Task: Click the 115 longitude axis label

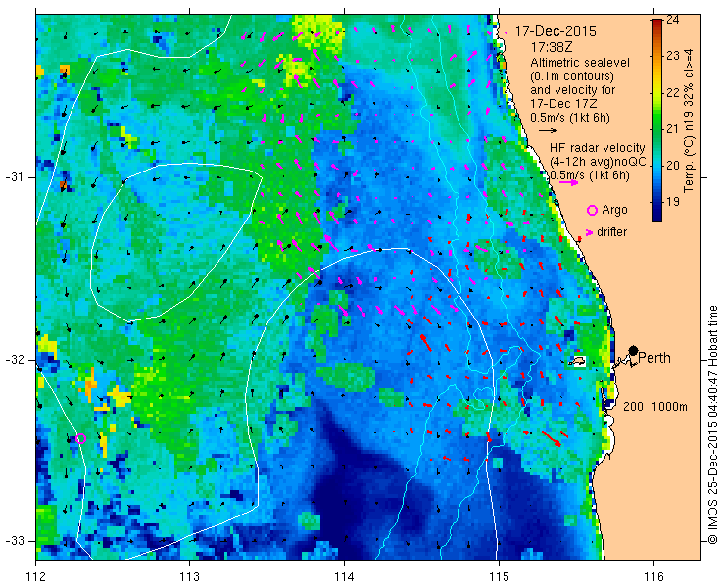Action: 499,577
